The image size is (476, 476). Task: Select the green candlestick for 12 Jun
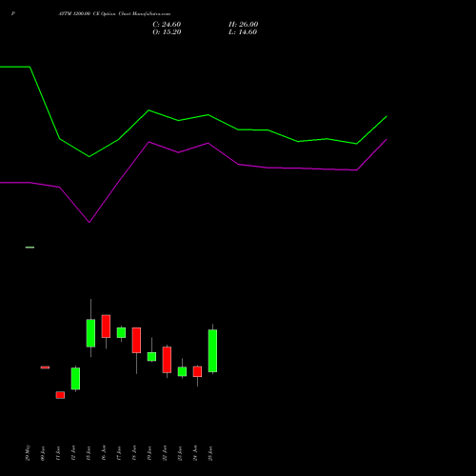[75, 378]
